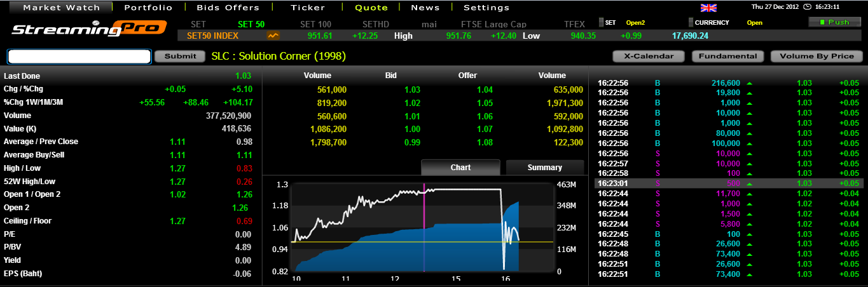
Task: Click bid volume 561,000
Action: point(331,90)
